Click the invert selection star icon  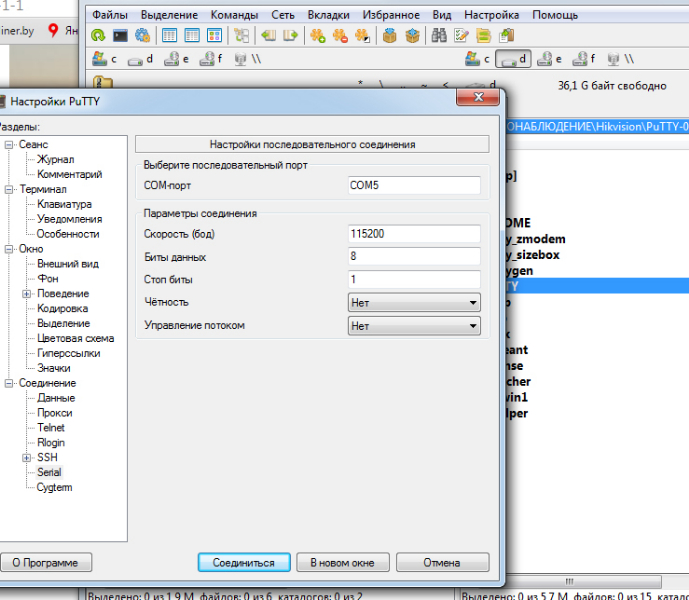[363, 35]
